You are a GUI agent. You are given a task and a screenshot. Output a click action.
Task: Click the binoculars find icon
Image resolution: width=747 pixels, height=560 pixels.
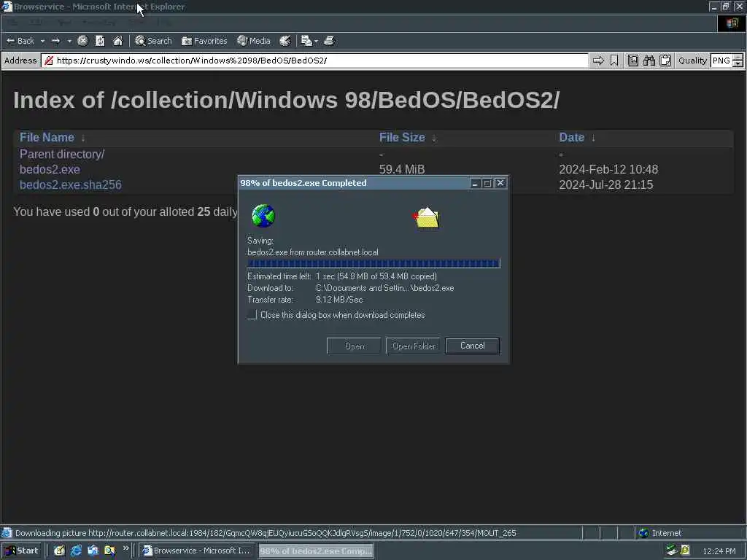pyautogui.click(x=649, y=61)
